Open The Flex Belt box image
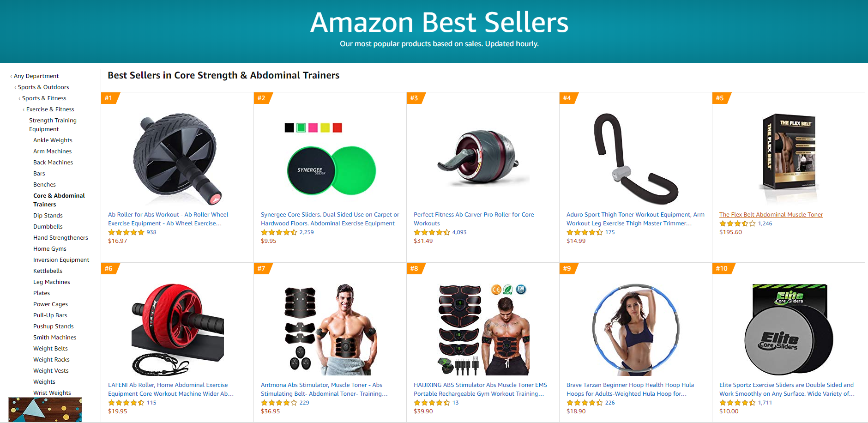Viewport: 868px width, 423px height. coord(789,159)
